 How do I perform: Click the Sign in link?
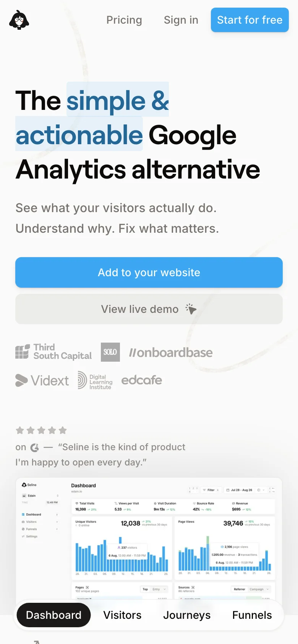[181, 20]
